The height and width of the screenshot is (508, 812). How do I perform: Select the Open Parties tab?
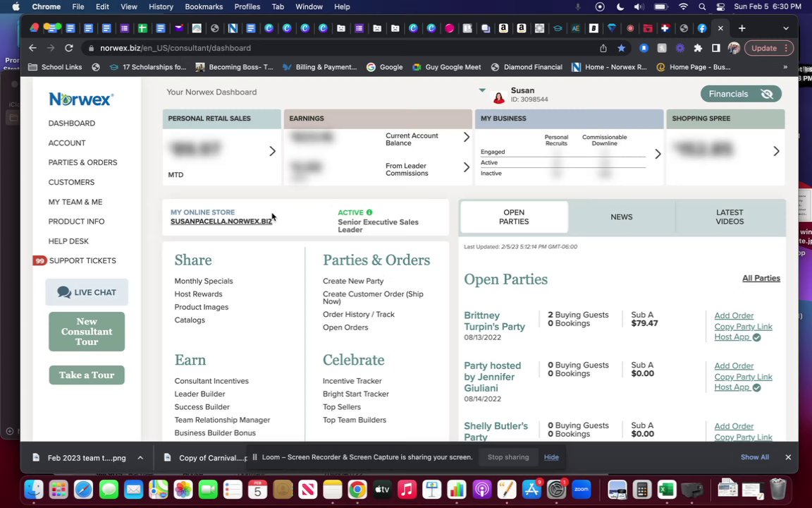click(x=514, y=217)
